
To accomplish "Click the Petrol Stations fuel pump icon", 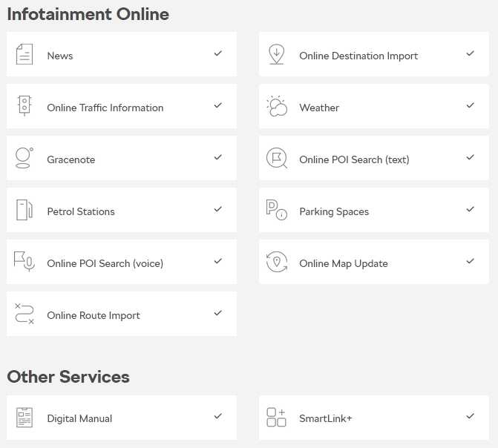I will (x=24, y=210).
